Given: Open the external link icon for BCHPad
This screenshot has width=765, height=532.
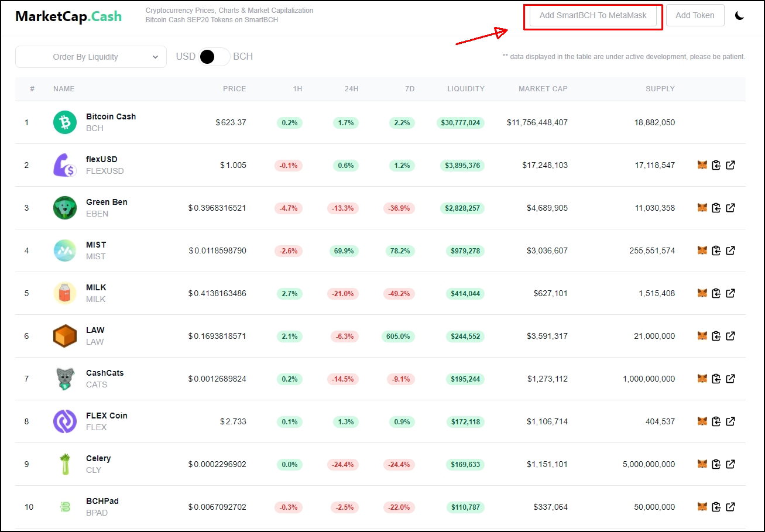Looking at the screenshot, I should tap(730, 507).
